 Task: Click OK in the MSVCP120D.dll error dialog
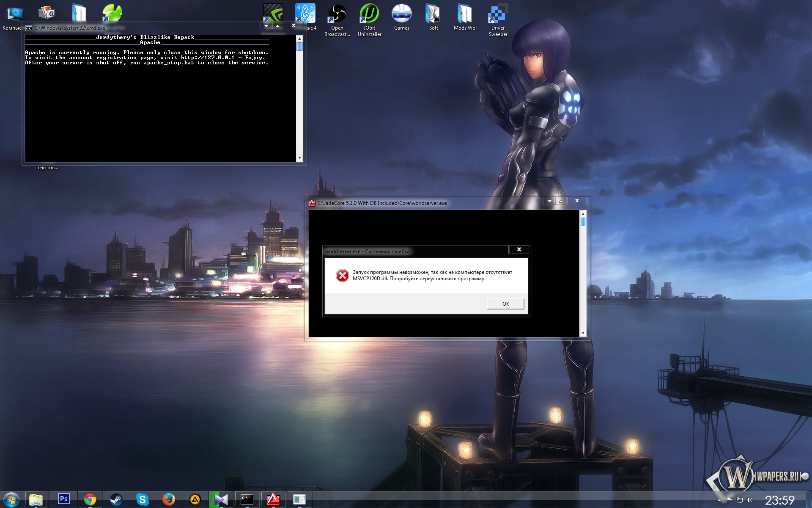point(505,304)
